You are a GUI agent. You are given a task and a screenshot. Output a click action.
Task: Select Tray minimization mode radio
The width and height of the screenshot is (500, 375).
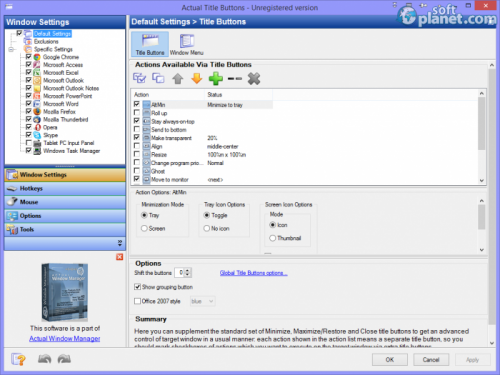point(144,215)
